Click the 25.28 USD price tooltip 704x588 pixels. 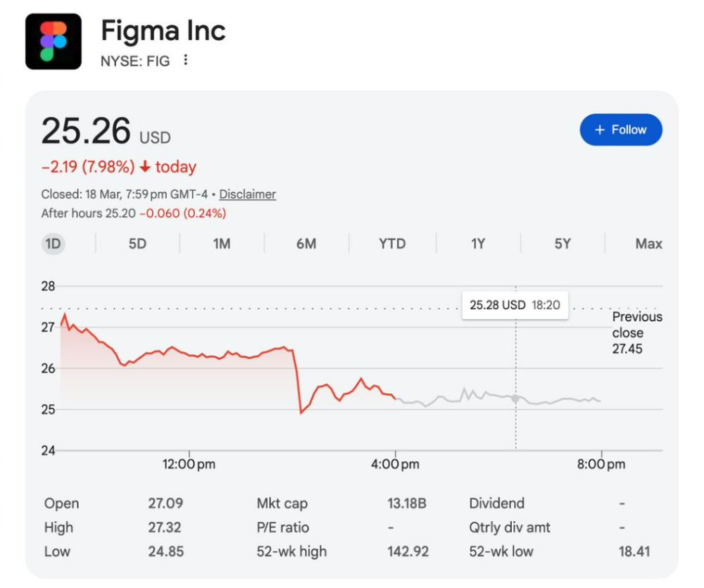point(515,305)
